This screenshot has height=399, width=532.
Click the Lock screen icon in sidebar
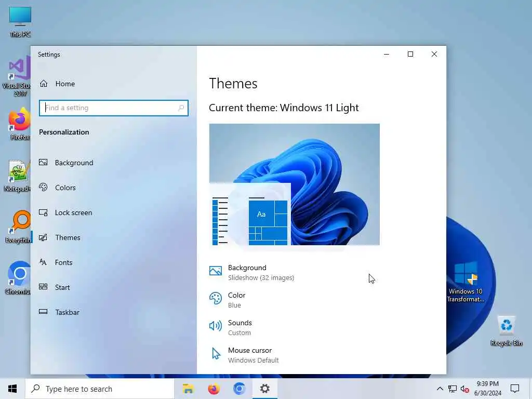click(43, 212)
